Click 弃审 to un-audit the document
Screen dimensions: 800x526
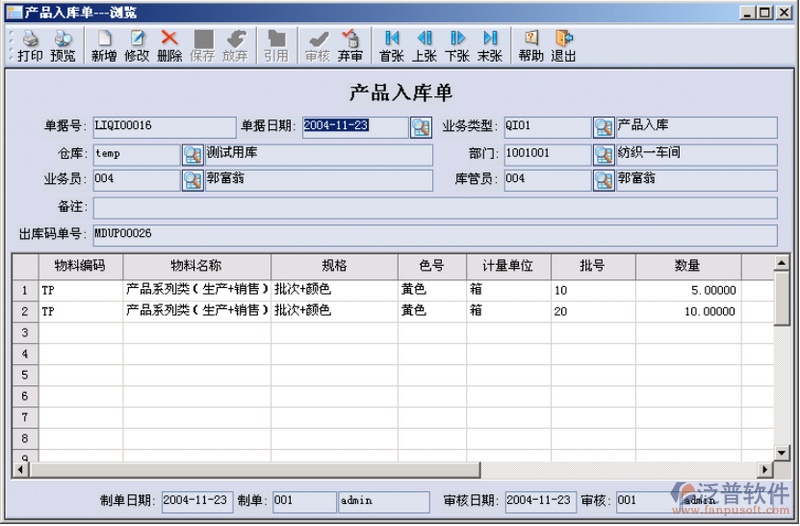point(350,46)
